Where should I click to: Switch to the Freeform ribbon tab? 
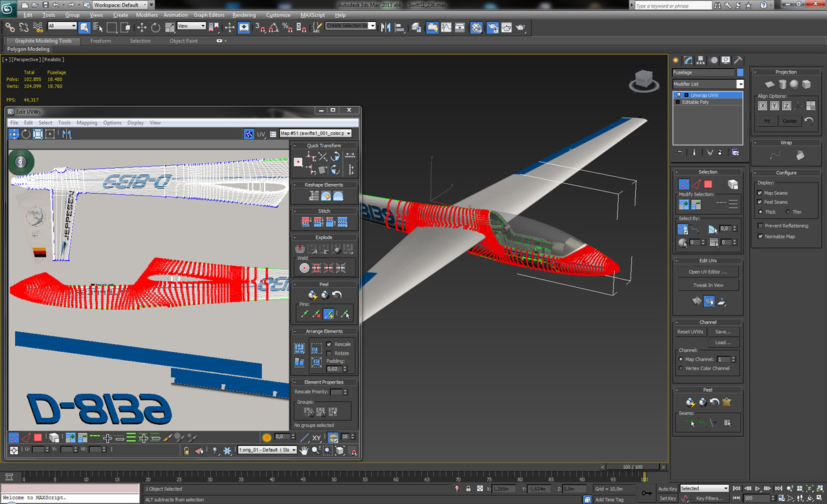coord(101,41)
